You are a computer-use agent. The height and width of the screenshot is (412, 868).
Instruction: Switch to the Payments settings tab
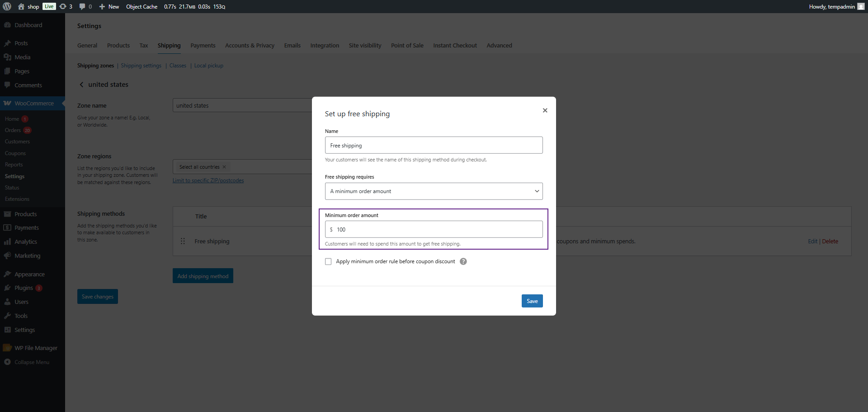203,45
